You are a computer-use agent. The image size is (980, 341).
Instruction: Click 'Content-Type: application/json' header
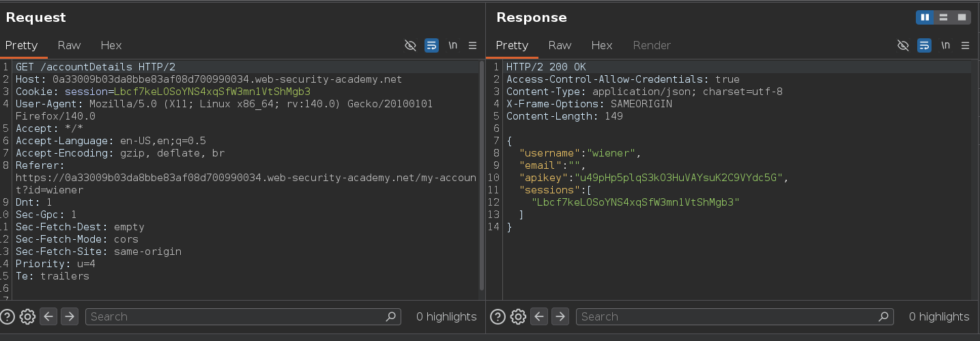click(x=644, y=92)
